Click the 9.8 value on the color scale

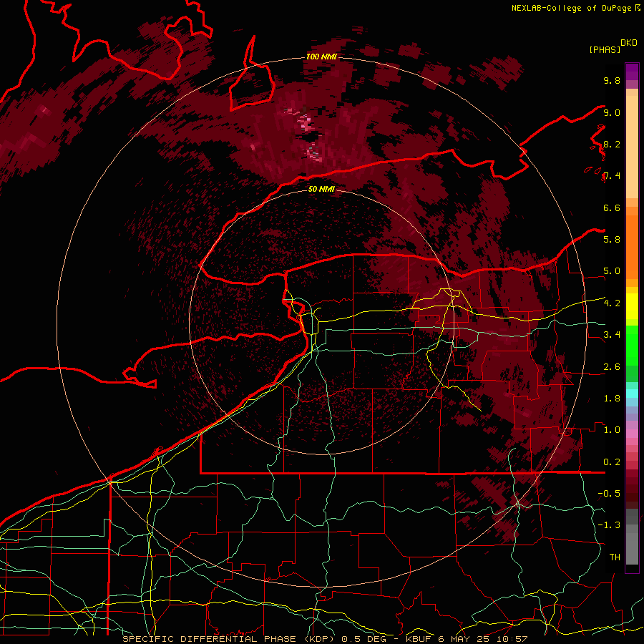[612, 81]
